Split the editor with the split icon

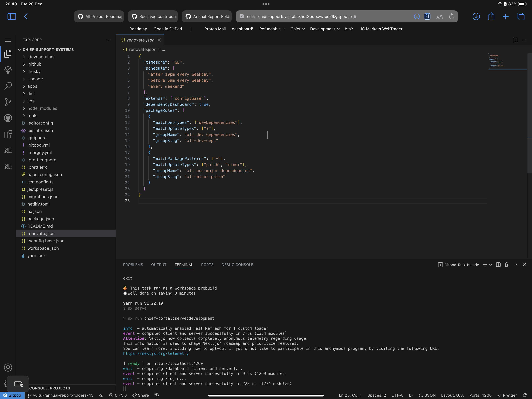515,40
